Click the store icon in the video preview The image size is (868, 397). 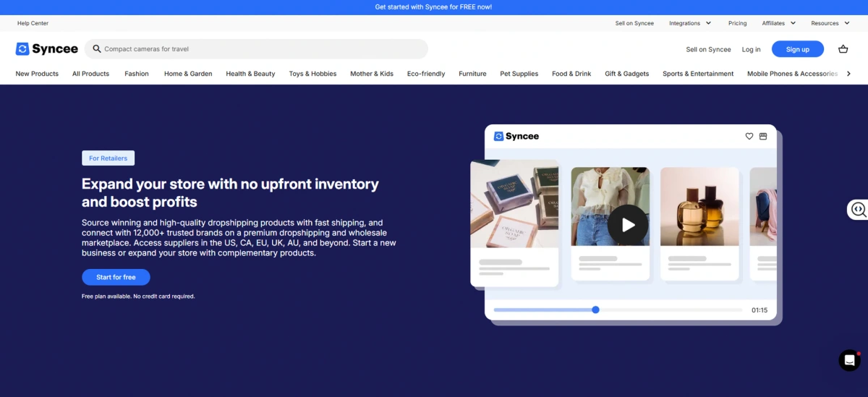tap(763, 136)
